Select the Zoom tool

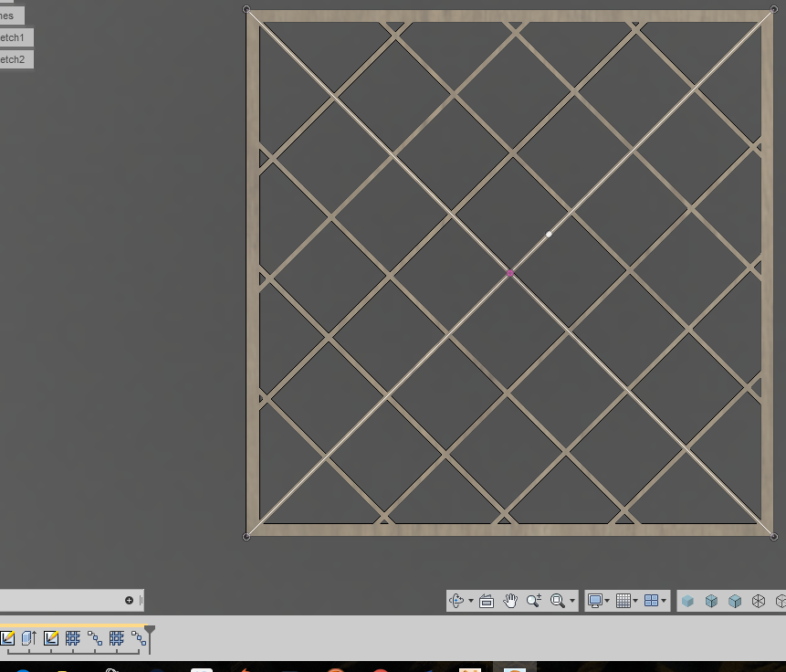(534, 601)
